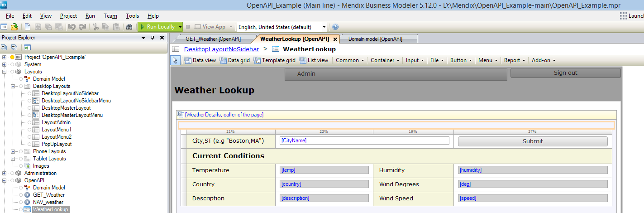Expand the Administration module node
This screenshot has height=213, width=644.
(x=5, y=173)
